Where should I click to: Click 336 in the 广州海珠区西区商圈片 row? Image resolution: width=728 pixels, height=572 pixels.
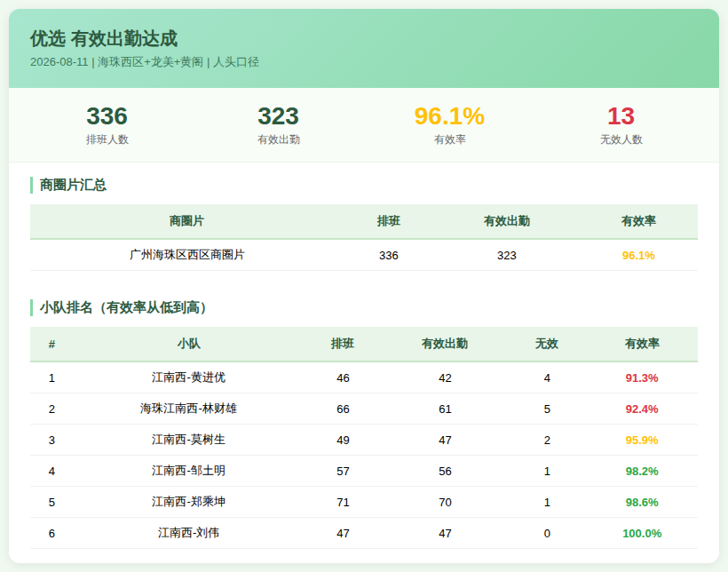(x=389, y=256)
